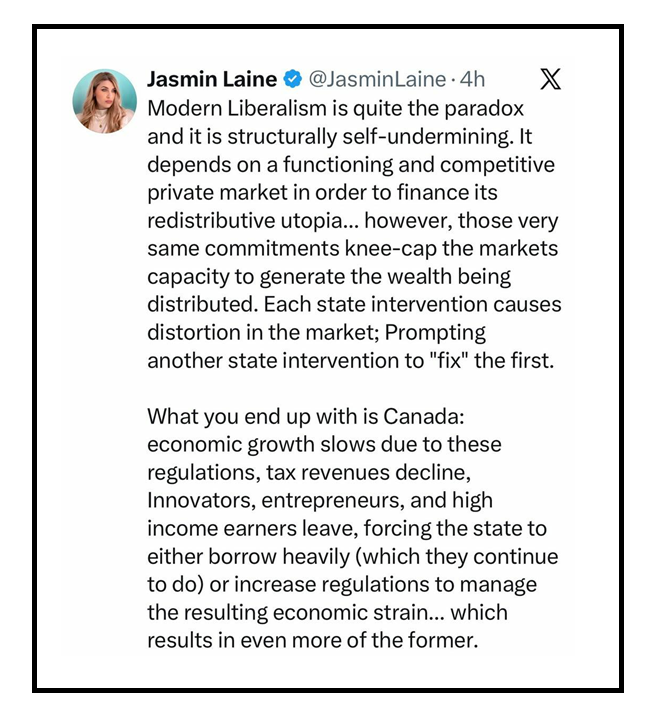Viewport: 655px width, 707px height.
Task: Click the words "Innovators, entrepreneurs, and high"
Action: pyautogui.click(x=320, y=500)
